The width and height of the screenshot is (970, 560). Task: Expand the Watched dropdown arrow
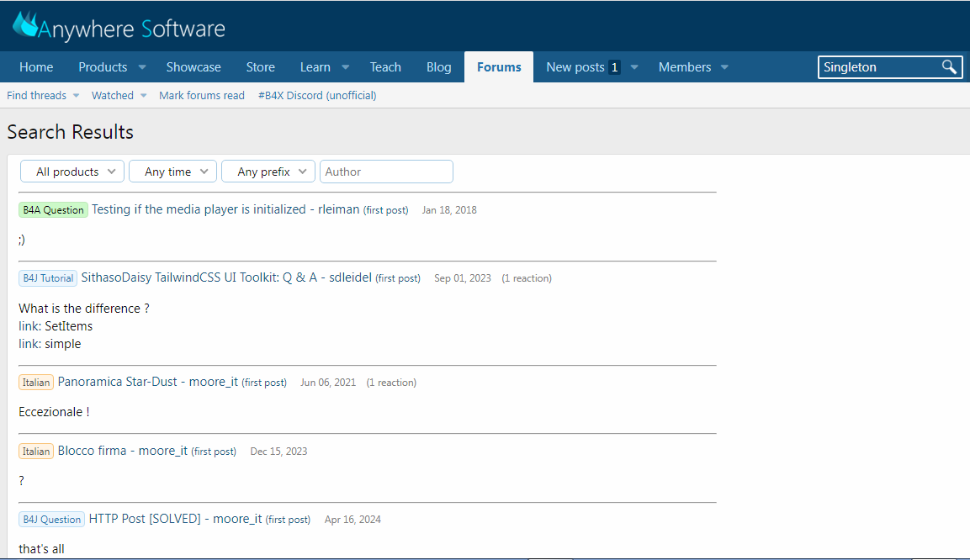[x=144, y=95]
